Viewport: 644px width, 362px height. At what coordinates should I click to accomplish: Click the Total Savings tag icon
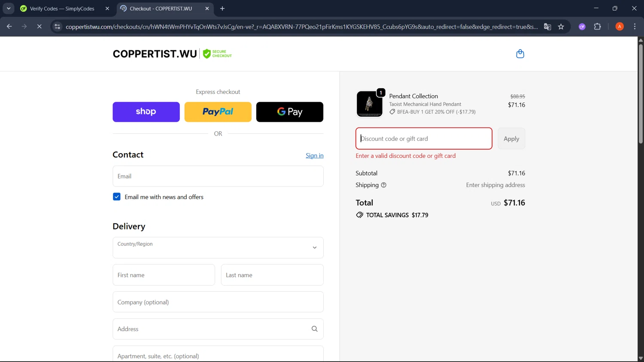click(359, 215)
